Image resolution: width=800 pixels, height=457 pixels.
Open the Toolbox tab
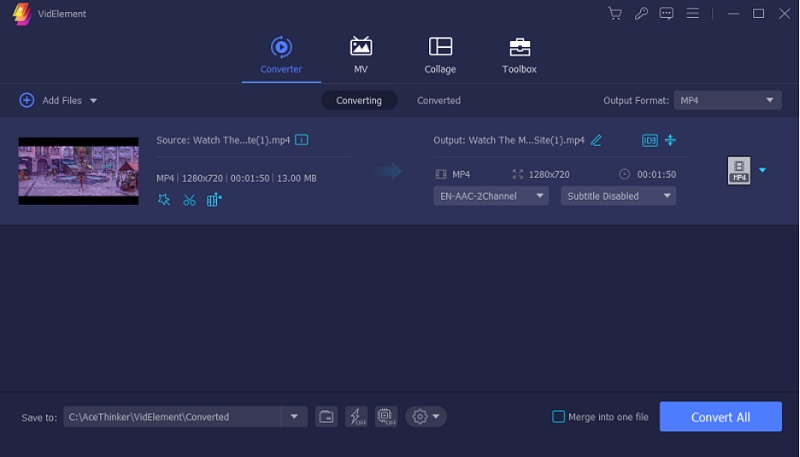pos(519,55)
